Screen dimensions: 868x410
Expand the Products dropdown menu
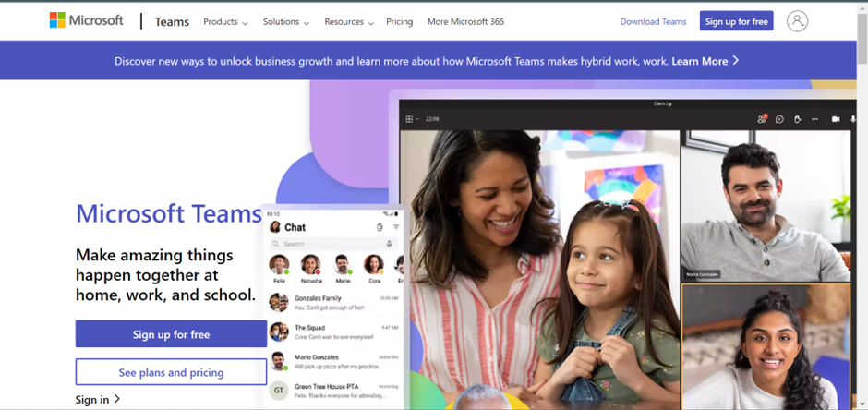(x=225, y=21)
